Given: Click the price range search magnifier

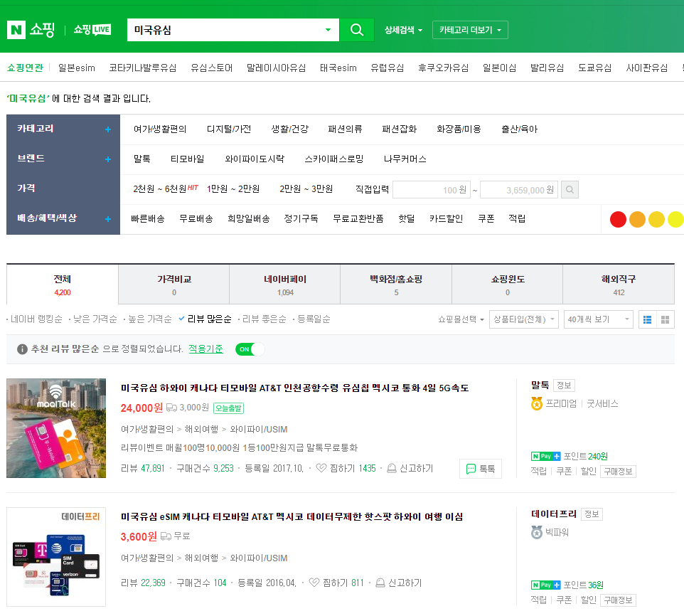Looking at the screenshot, I should (x=570, y=190).
